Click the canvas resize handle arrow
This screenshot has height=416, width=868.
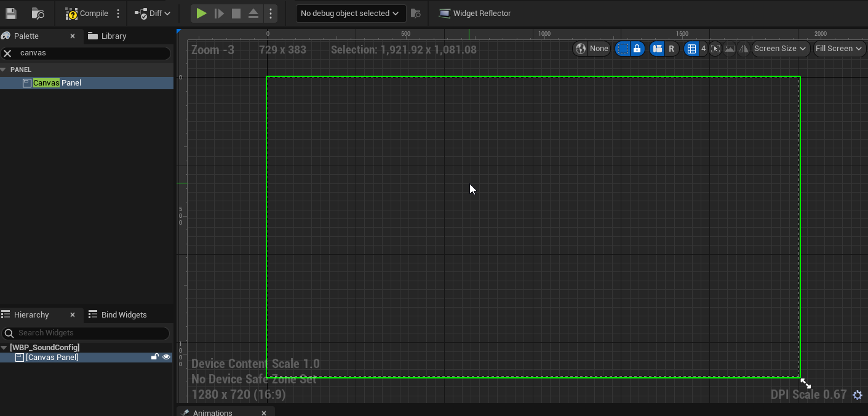(x=805, y=383)
